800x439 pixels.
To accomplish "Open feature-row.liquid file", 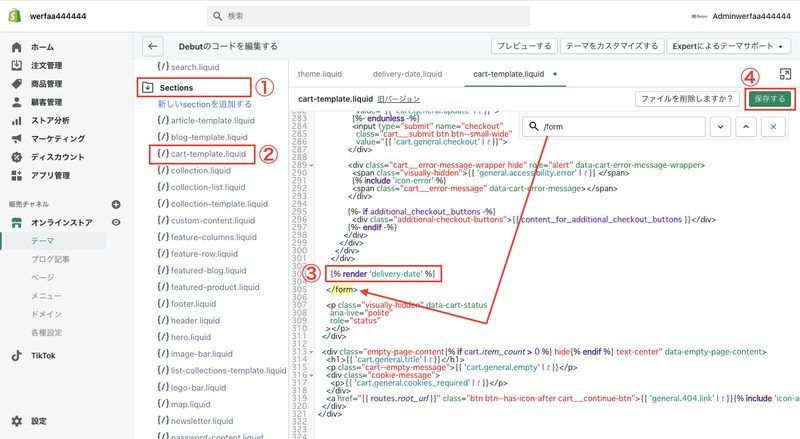I will (204, 254).
